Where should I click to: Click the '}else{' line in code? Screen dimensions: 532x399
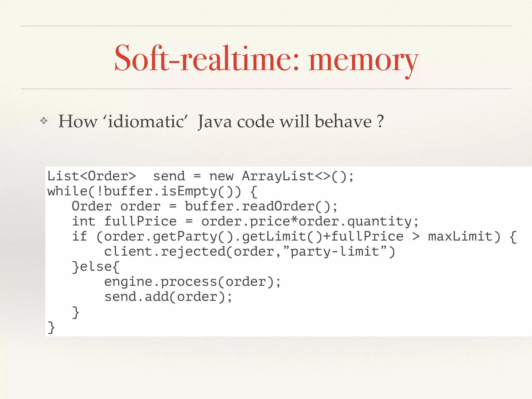(96, 267)
